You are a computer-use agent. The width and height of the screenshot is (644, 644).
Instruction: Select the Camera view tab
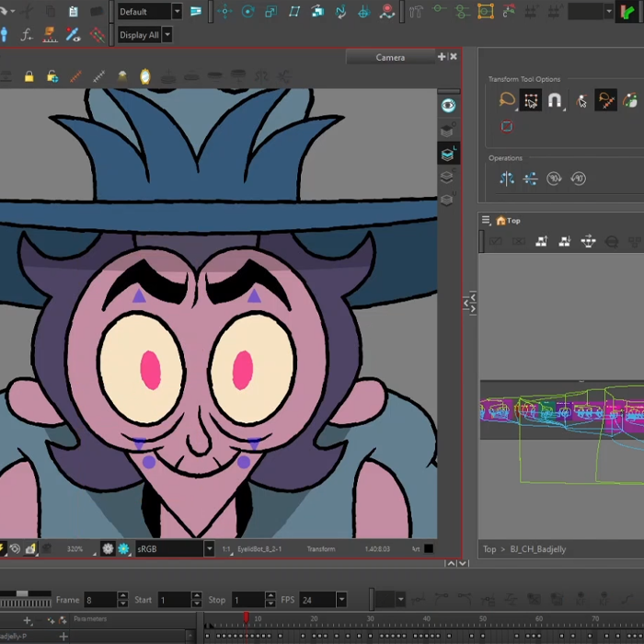pyautogui.click(x=390, y=57)
